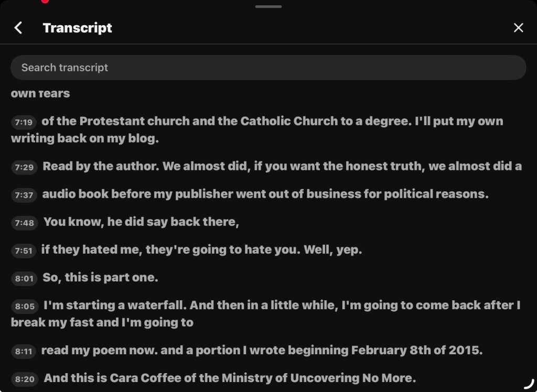Close the Transcript panel with X
The height and width of the screenshot is (392, 537).
coord(518,28)
